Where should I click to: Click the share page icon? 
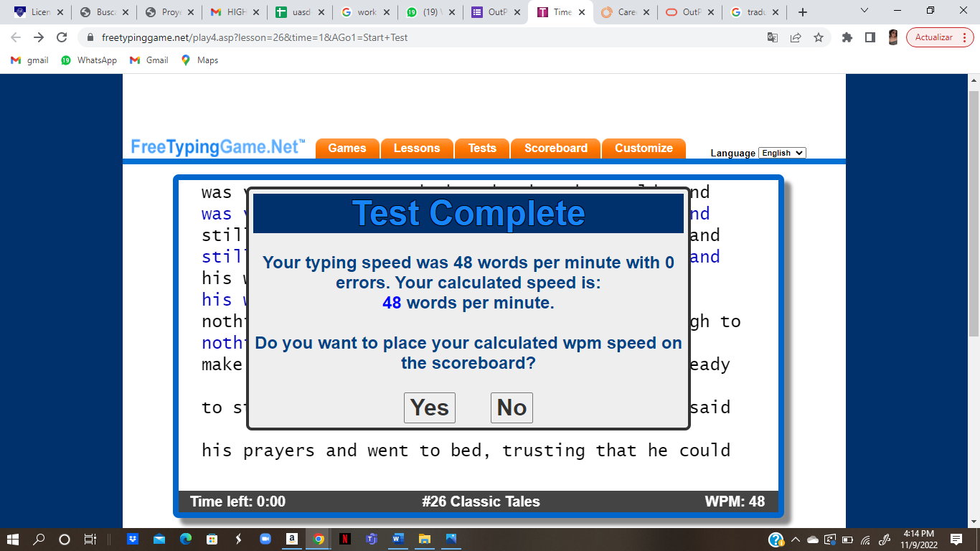click(796, 37)
